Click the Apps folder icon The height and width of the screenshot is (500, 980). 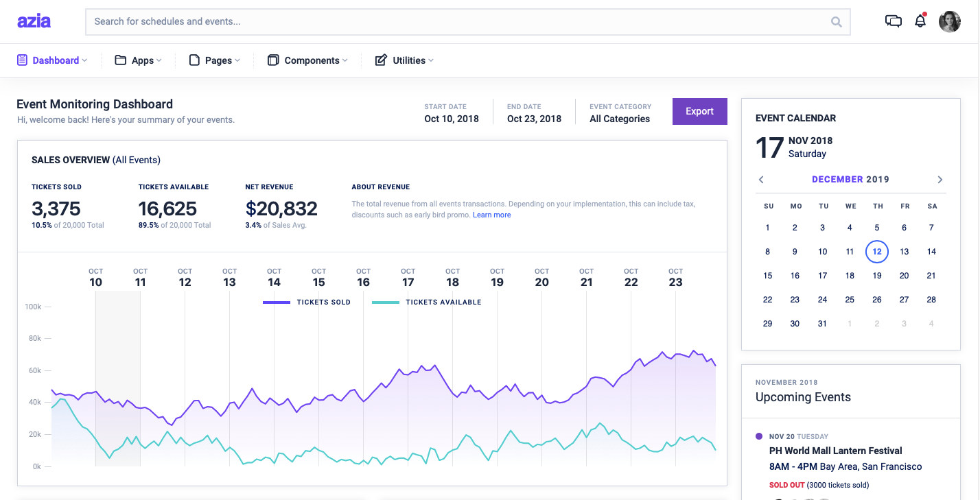click(120, 60)
